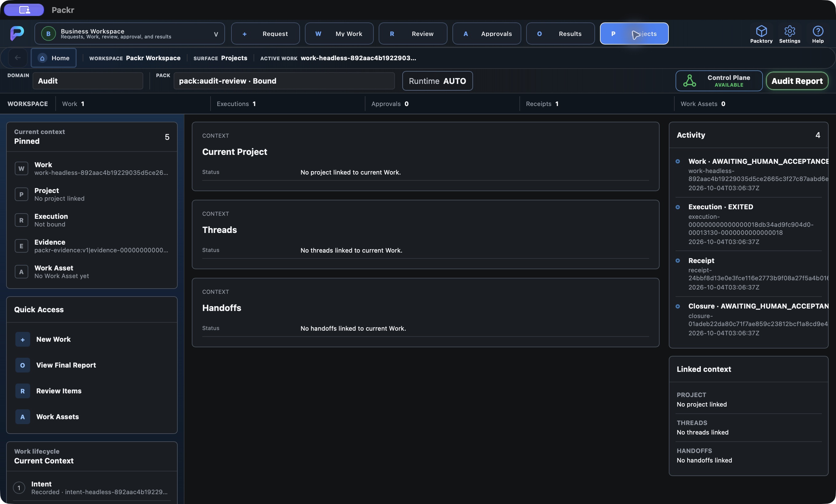Go to Home breadcrumb button
Image resolution: width=836 pixels, height=504 pixels.
[53, 58]
